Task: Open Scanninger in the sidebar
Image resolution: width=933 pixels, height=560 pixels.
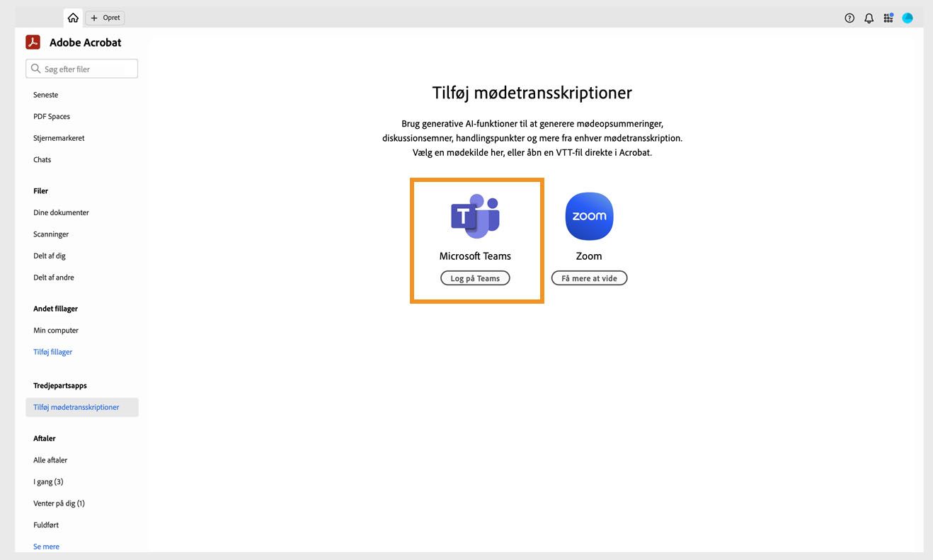Action: [x=51, y=234]
